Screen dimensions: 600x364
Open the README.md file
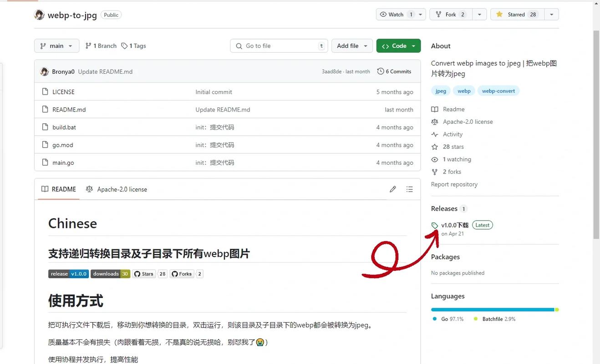click(69, 109)
